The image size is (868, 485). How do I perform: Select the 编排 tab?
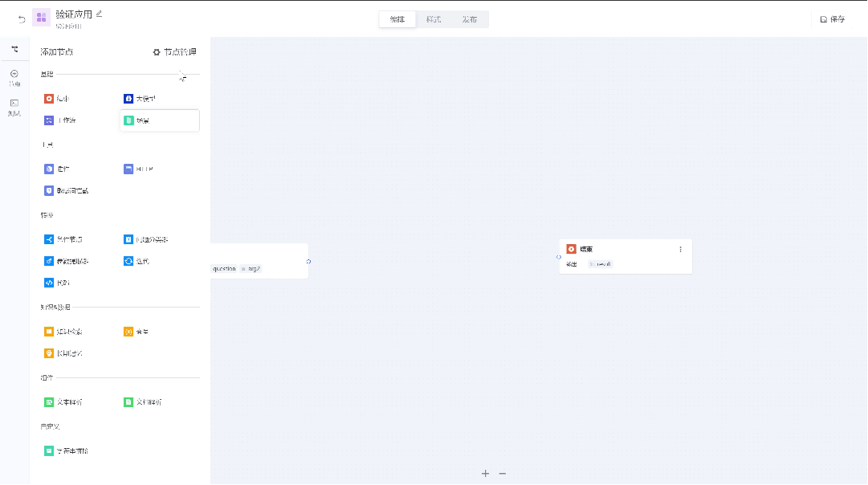397,19
